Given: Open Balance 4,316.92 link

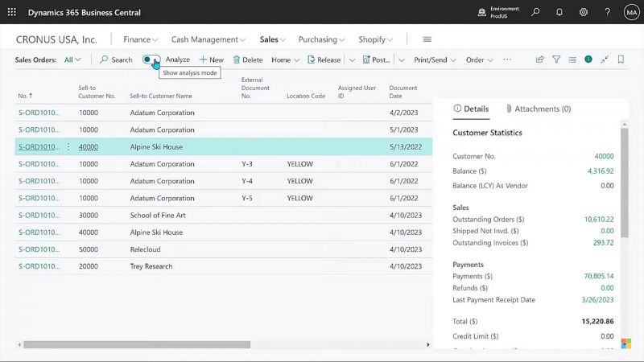Looking at the screenshot, I should click(x=601, y=171).
